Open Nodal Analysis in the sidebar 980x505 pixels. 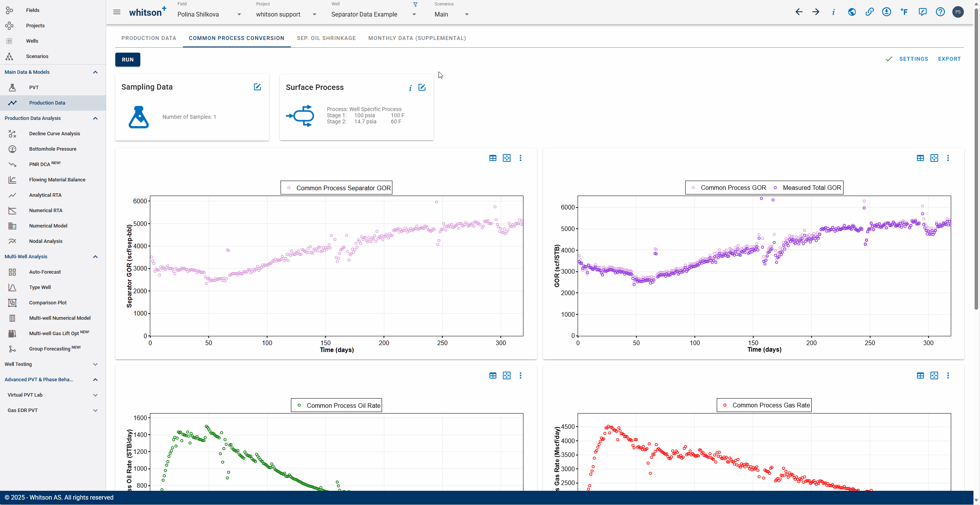(x=53, y=241)
